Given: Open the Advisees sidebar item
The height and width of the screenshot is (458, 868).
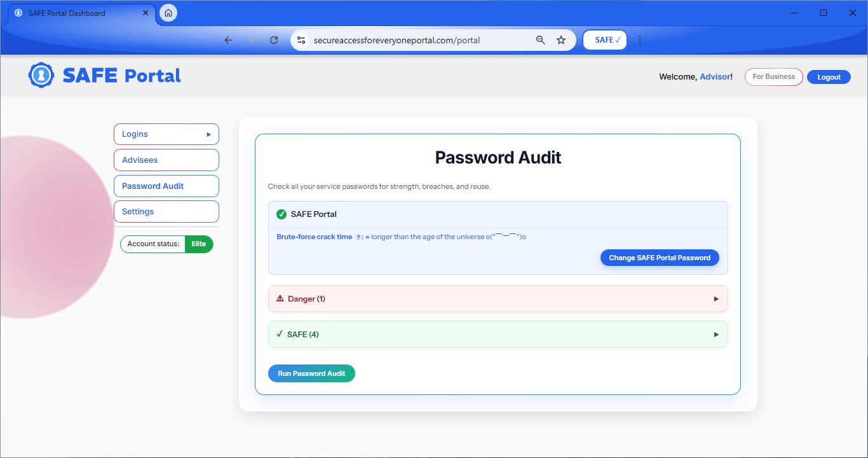Looking at the screenshot, I should tap(166, 160).
